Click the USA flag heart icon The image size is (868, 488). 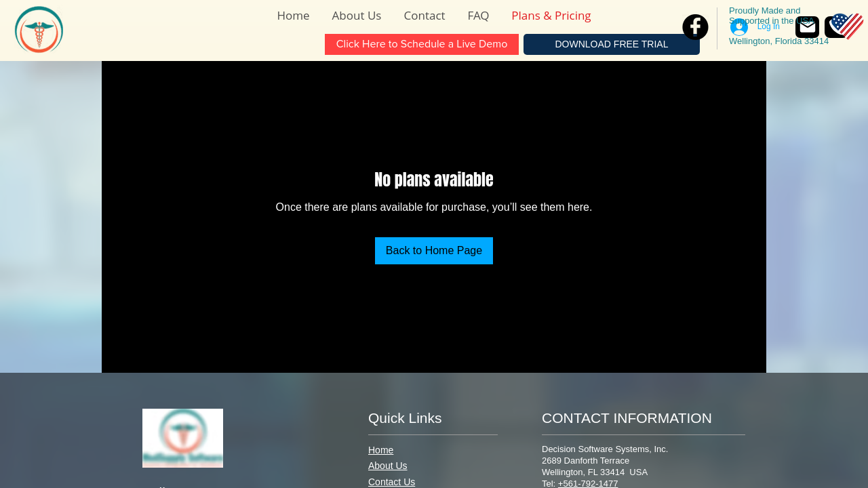click(x=848, y=26)
